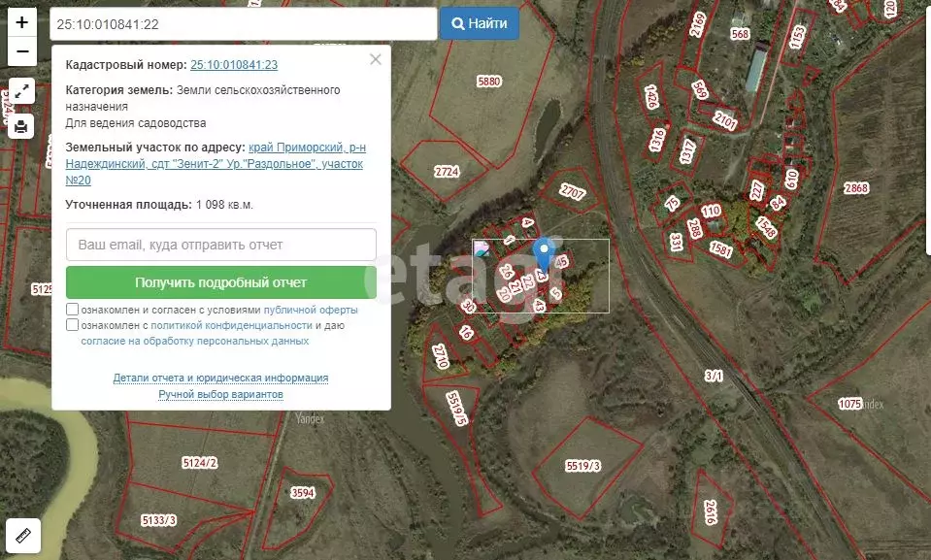Select parcel labeled 2101 on map

click(724, 120)
